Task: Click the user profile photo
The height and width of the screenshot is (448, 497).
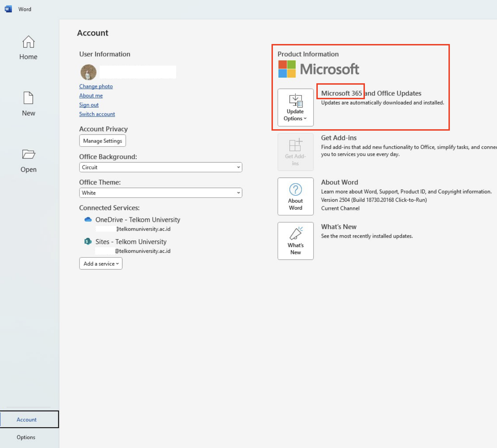Action: pos(88,72)
